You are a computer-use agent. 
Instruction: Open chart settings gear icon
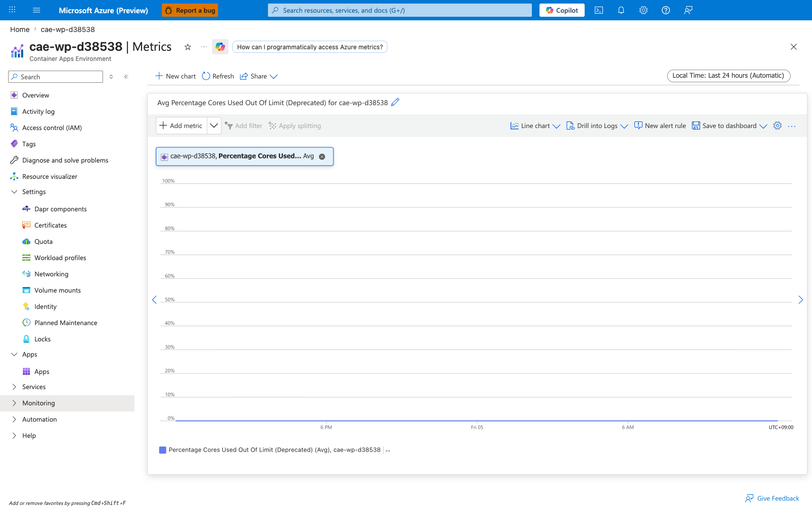pos(777,125)
